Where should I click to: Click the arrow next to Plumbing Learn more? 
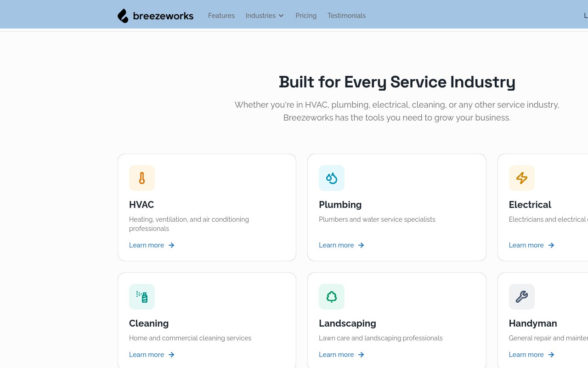click(361, 245)
